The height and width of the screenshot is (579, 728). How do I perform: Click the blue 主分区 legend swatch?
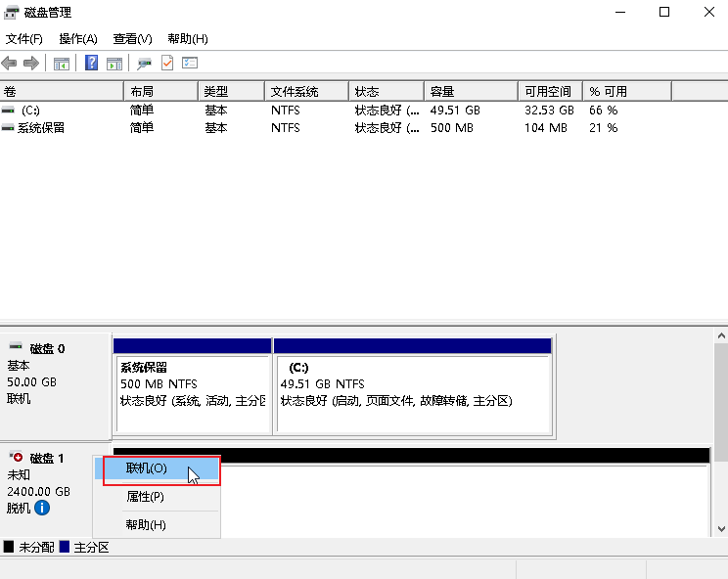[64, 547]
